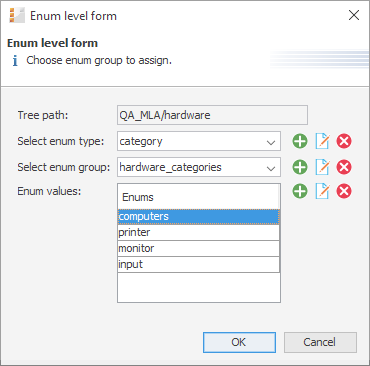Image resolution: width=370 pixels, height=366 pixels.
Task: Add a new enum value
Action: (x=300, y=191)
